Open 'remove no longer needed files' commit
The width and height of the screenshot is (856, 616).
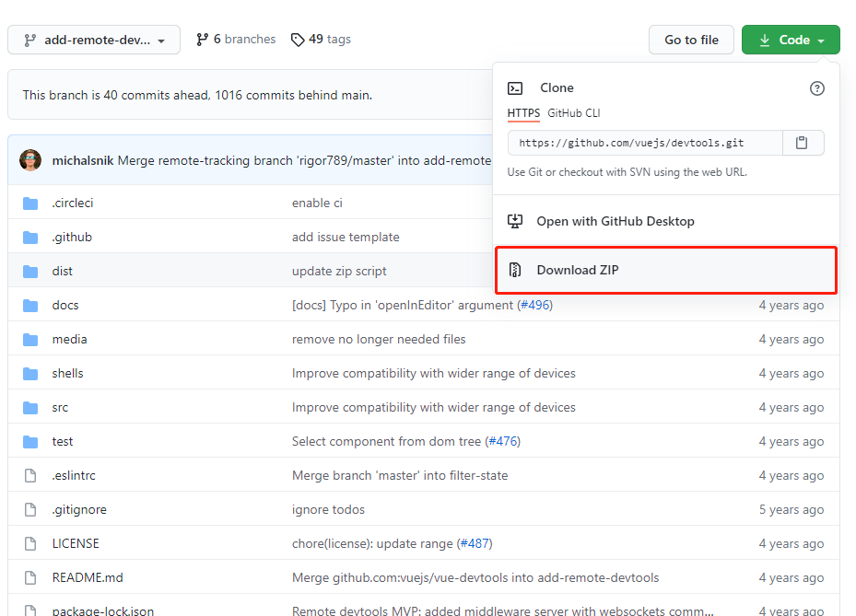tap(379, 340)
